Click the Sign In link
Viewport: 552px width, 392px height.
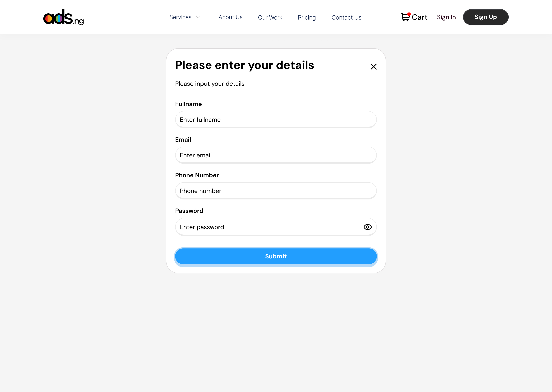pyautogui.click(x=446, y=17)
